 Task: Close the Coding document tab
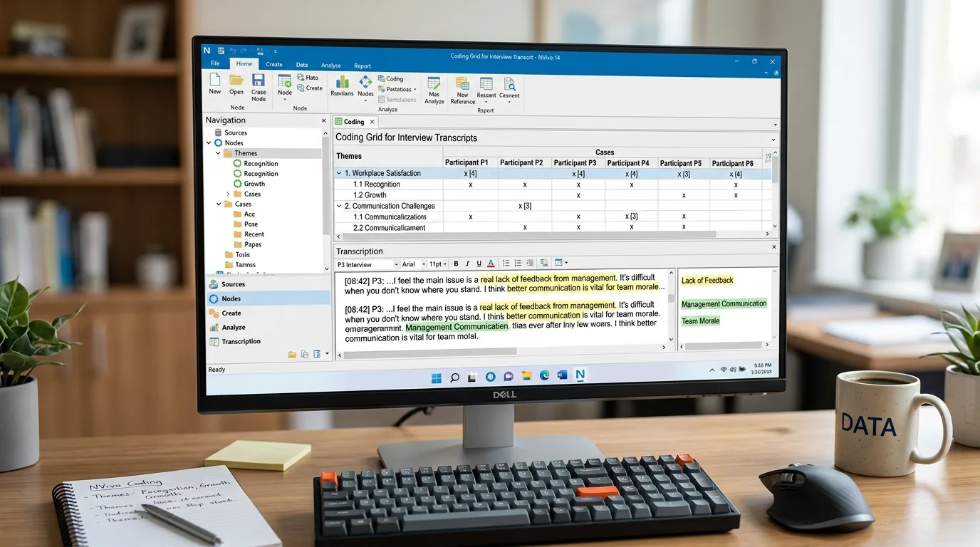(372, 122)
